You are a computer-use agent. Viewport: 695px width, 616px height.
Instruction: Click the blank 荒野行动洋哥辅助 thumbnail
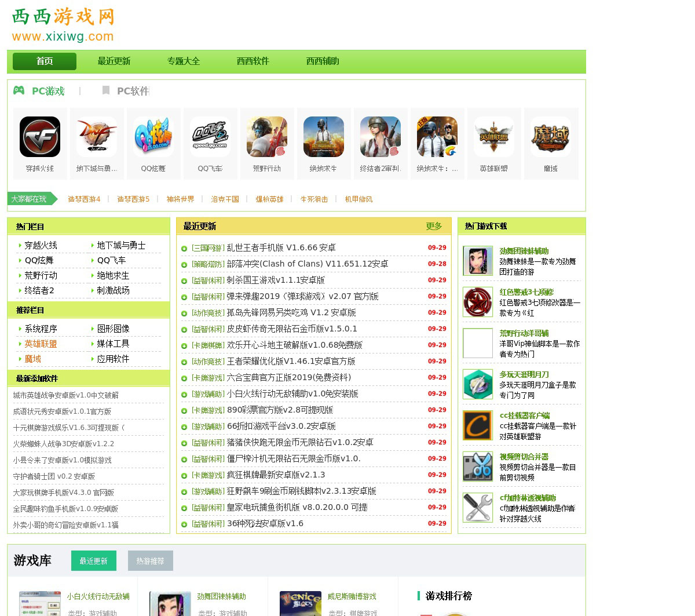pos(478,343)
